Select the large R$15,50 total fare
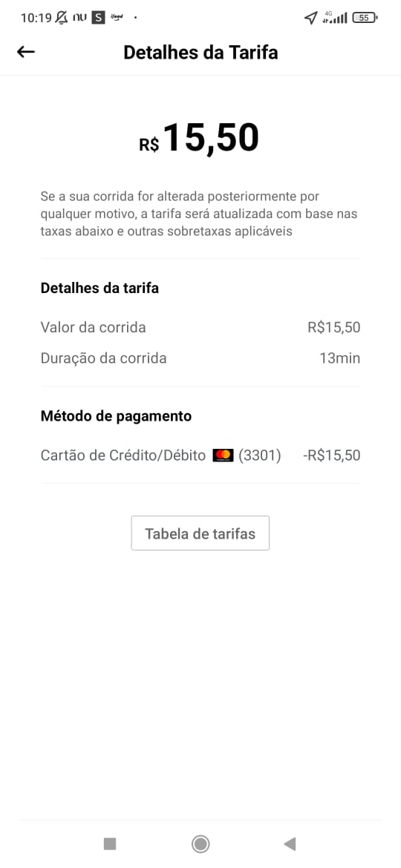Viewport: 401px width, 868px height. (x=200, y=139)
